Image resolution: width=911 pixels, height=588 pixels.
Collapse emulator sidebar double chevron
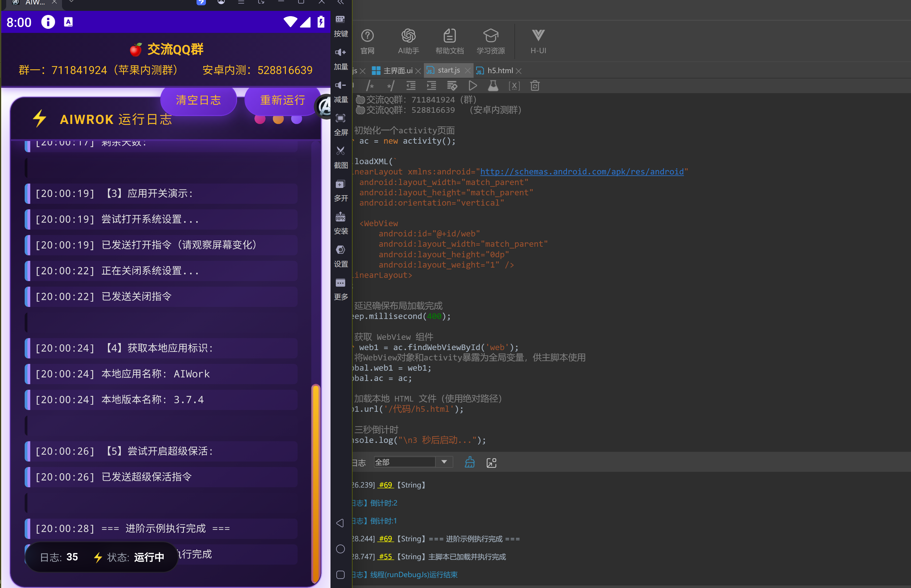click(340, 2)
